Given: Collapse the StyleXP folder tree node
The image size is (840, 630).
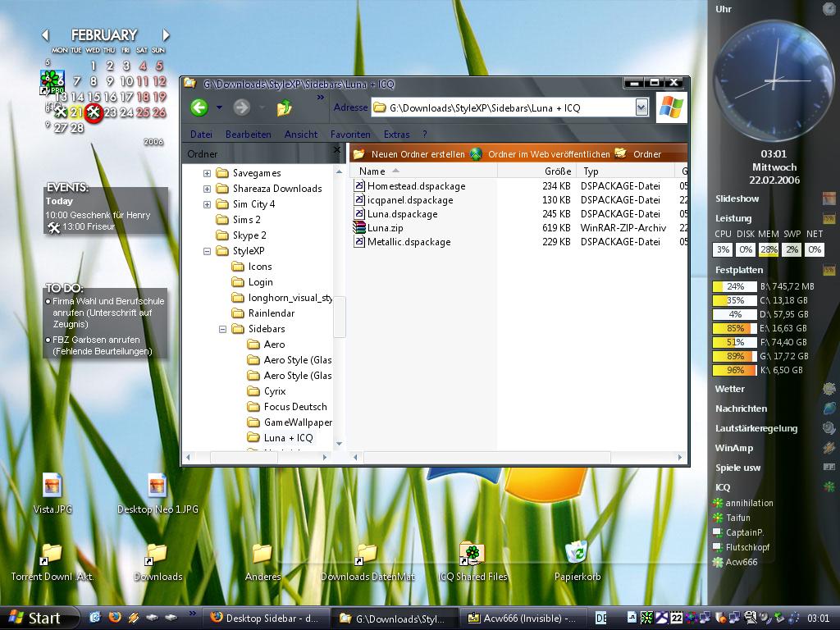Looking at the screenshot, I should [207, 251].
